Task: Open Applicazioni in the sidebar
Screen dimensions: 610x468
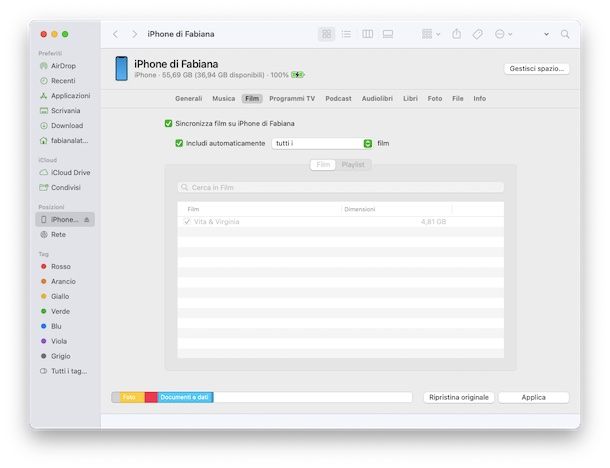Action: click(x=65, y=96)
